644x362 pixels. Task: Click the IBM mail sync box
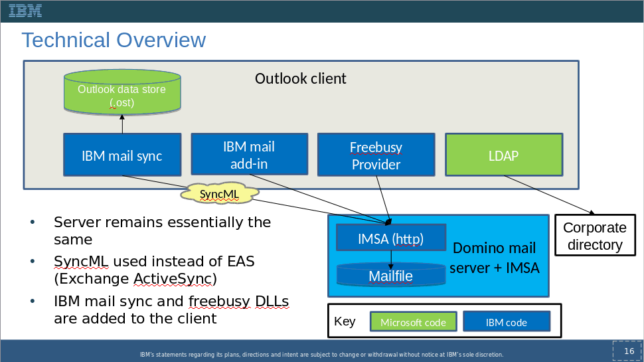[x=122, y=155]
